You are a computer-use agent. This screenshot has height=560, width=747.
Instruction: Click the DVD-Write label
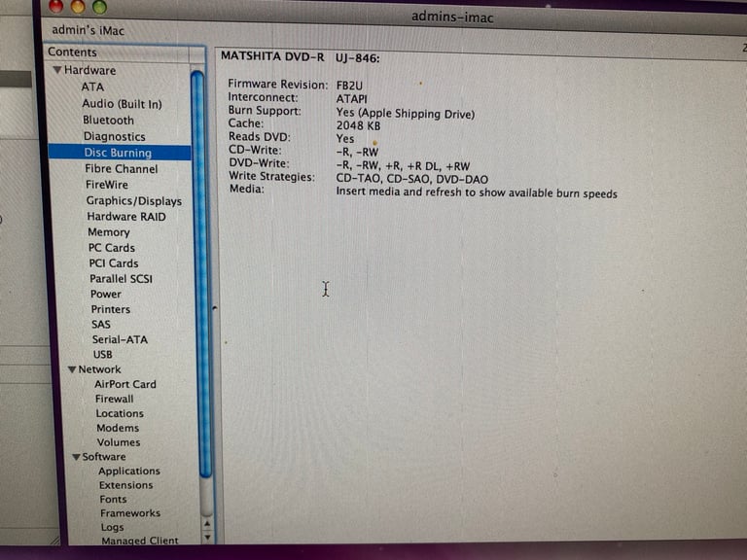point(259,163)
